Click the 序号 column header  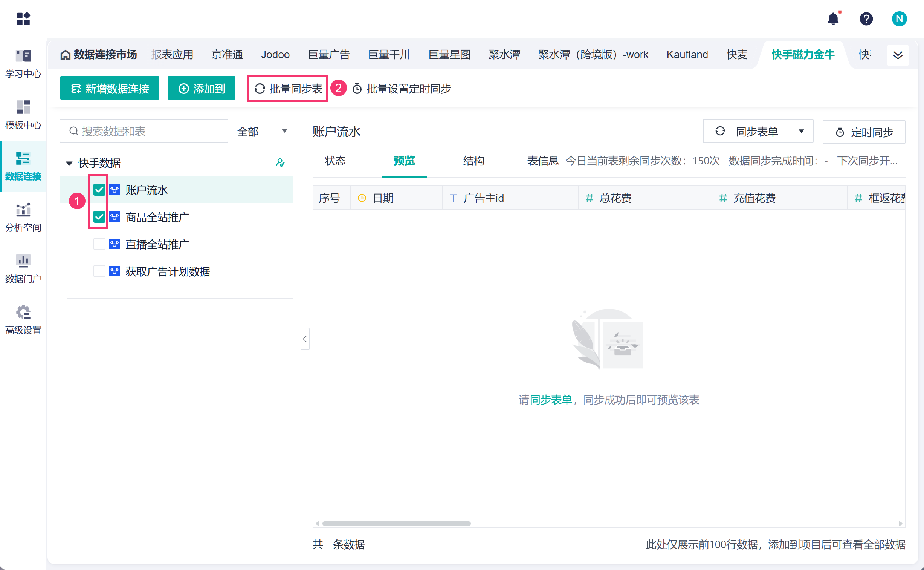(x=331, y=198)
